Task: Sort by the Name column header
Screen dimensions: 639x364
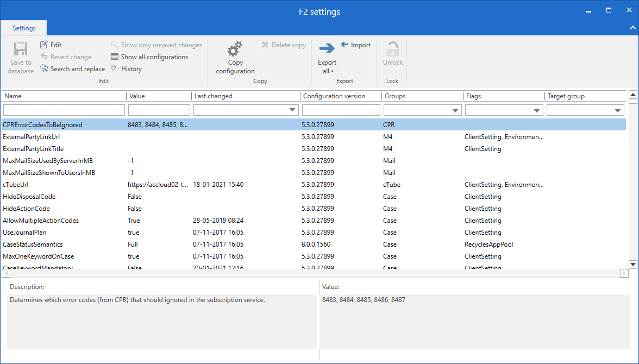Action: (x=13, y=96)
